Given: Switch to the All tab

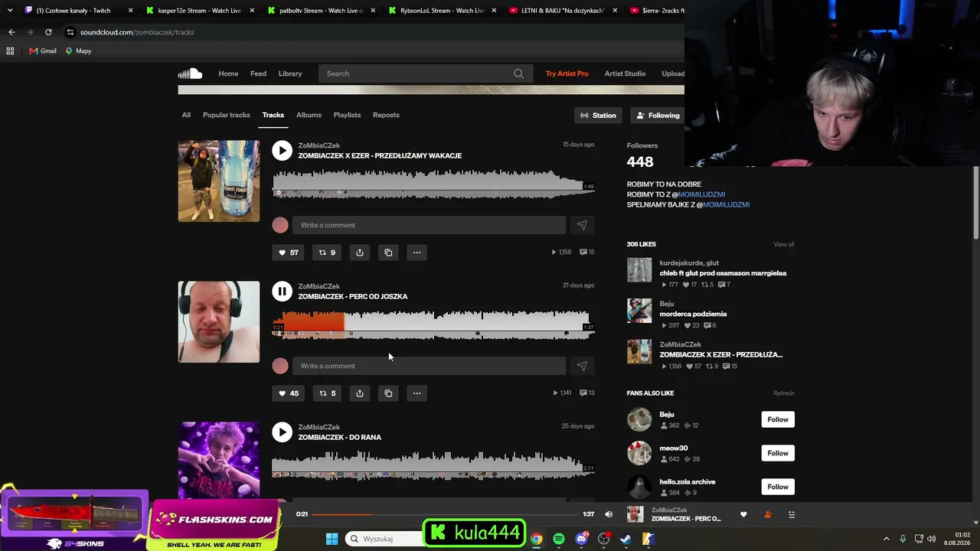Looking at the screenshot, I should pyautogui.click(x=186, y=115).
